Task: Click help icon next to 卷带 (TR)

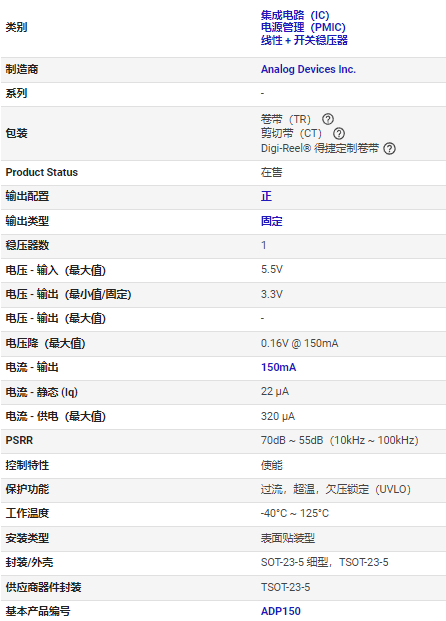Action: [x=328, y=119]
